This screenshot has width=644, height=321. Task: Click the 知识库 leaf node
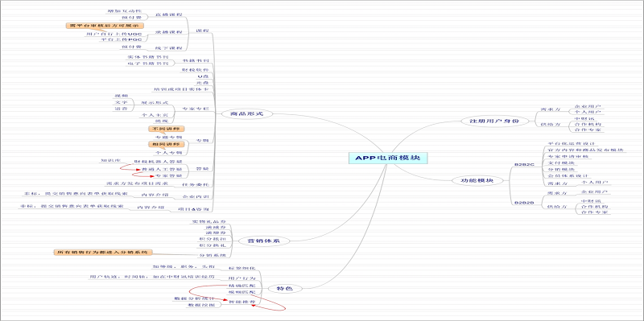(x=110, y=160)
